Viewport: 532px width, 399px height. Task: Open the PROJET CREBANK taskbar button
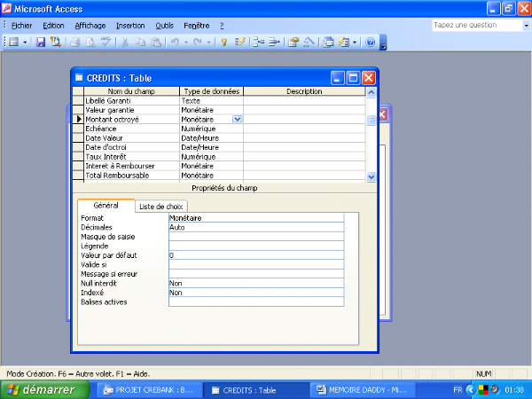click(x=149, y=389)
